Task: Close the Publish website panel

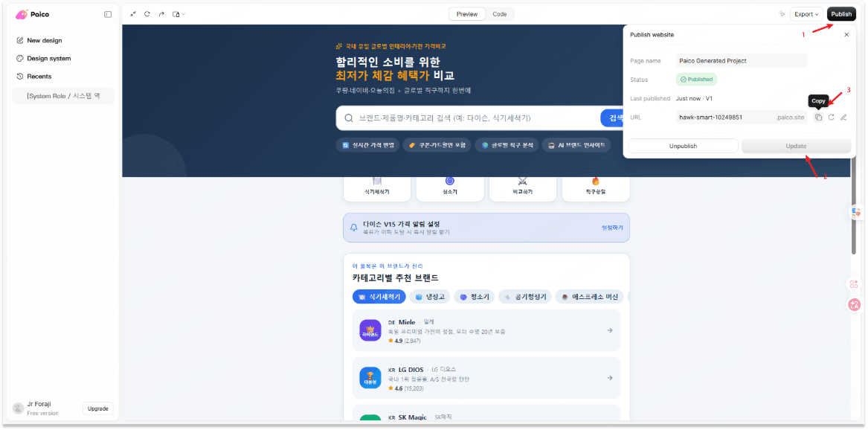Action: pos(846,35)
